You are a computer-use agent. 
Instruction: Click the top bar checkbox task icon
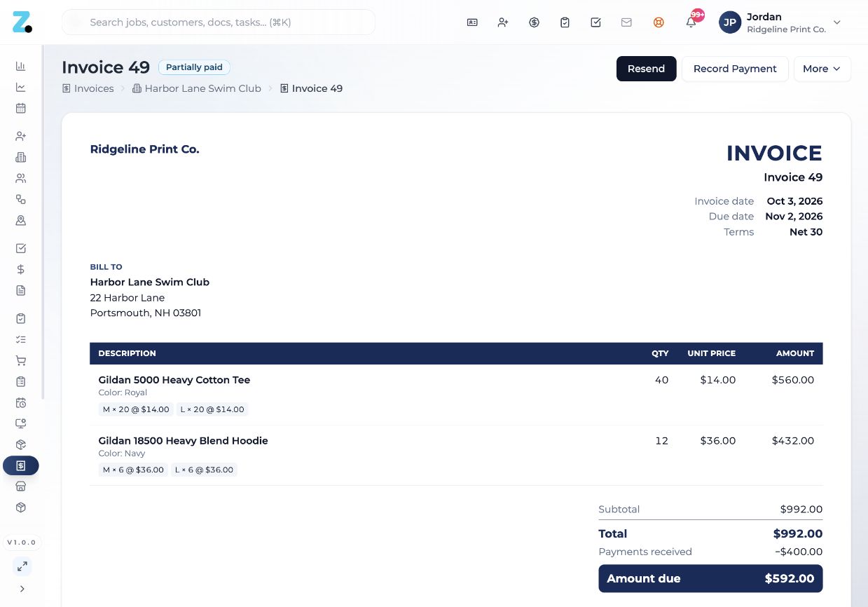[x=595, y=22]
